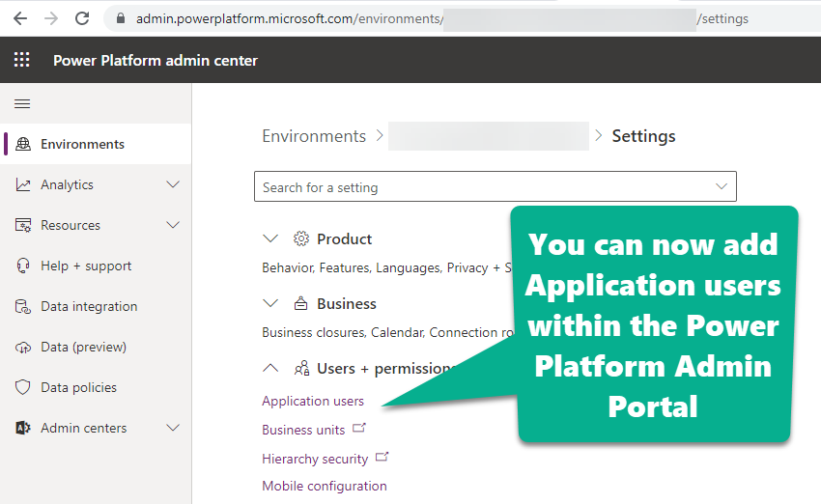Open the app launcher waffle icon
The height and width of the screenshot is (504, 821).
coord(21,60)
